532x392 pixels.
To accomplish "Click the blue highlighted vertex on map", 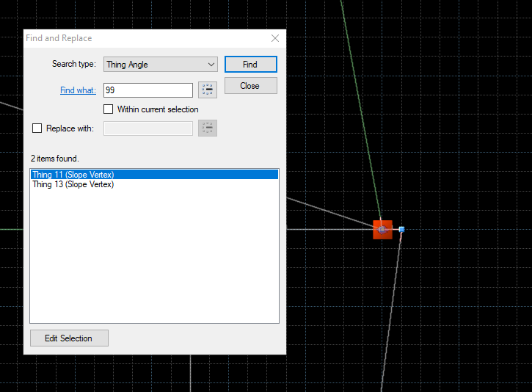I will pos(401,230).
